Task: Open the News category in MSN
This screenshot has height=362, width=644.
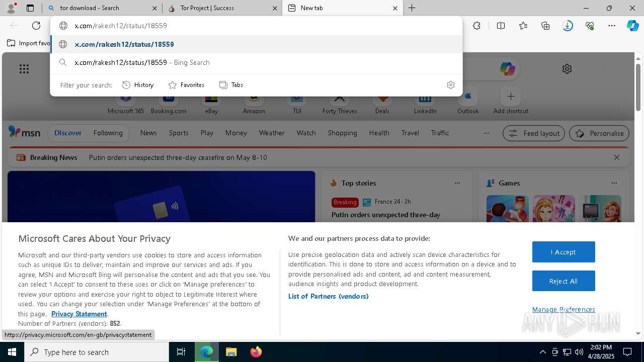Action: [x=148, y=133]
